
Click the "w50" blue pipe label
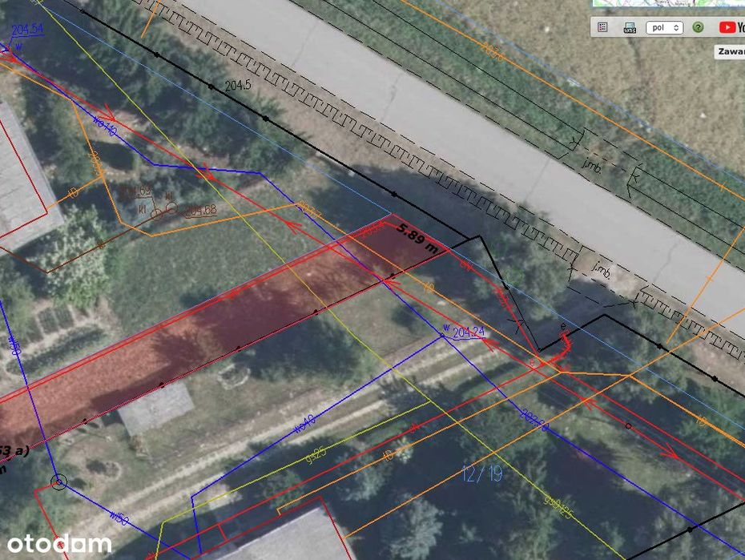[119, 518]
